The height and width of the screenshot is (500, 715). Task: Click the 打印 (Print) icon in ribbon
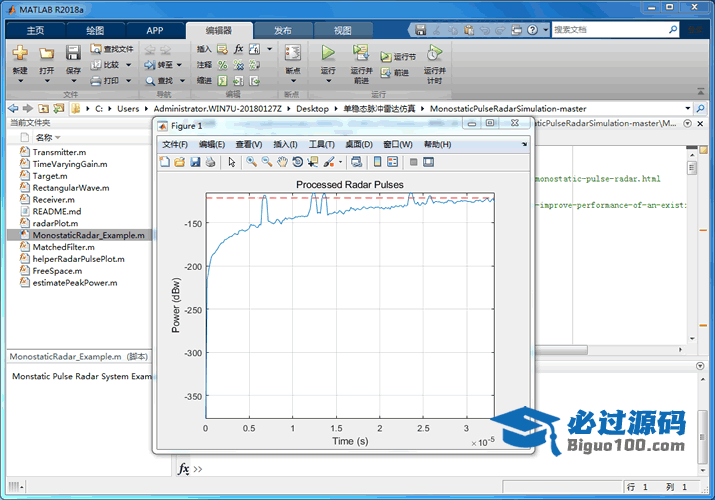click(x=95, y=81)
